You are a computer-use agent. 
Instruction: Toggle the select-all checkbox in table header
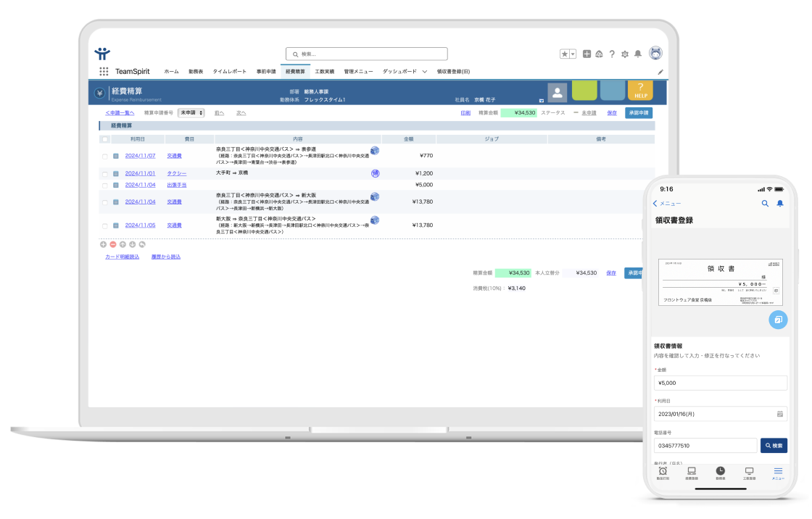[x=105, y=139]
